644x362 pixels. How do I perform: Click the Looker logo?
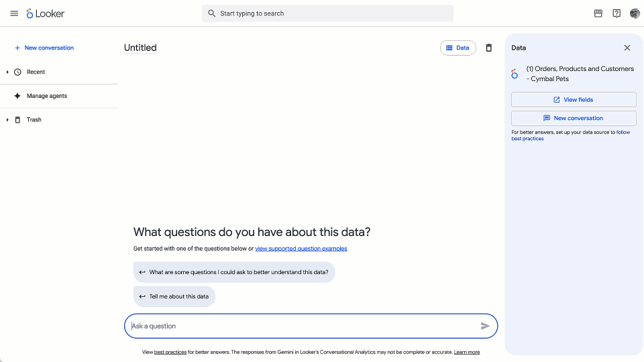pyautogui.click(x=46, y=13)
